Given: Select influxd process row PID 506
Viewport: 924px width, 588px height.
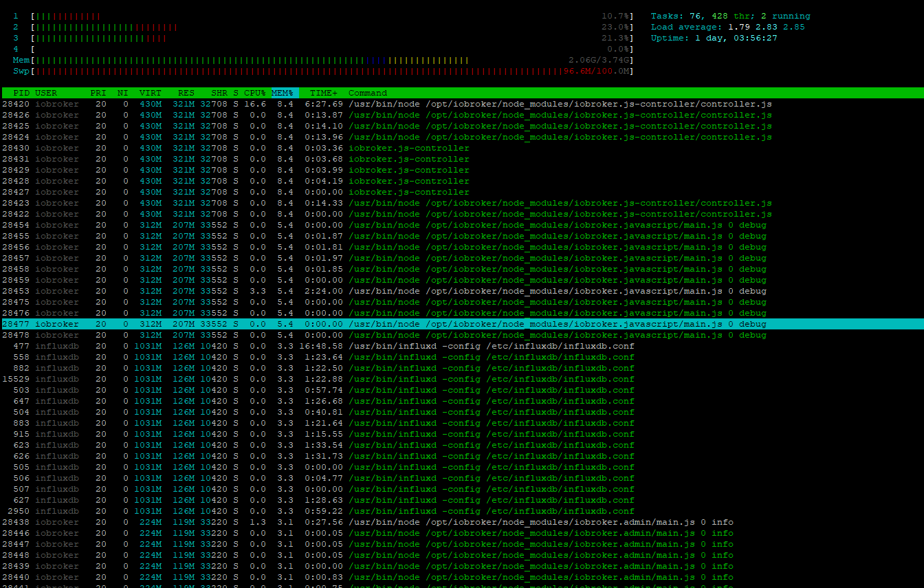Looking at the screenshot, I should 462,478.
